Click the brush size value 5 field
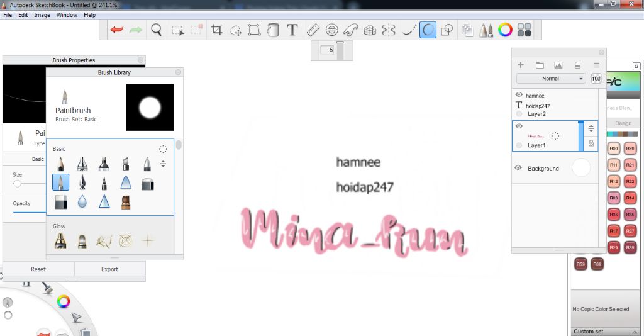The image size is (644, 336). click(x=328, y=50)
